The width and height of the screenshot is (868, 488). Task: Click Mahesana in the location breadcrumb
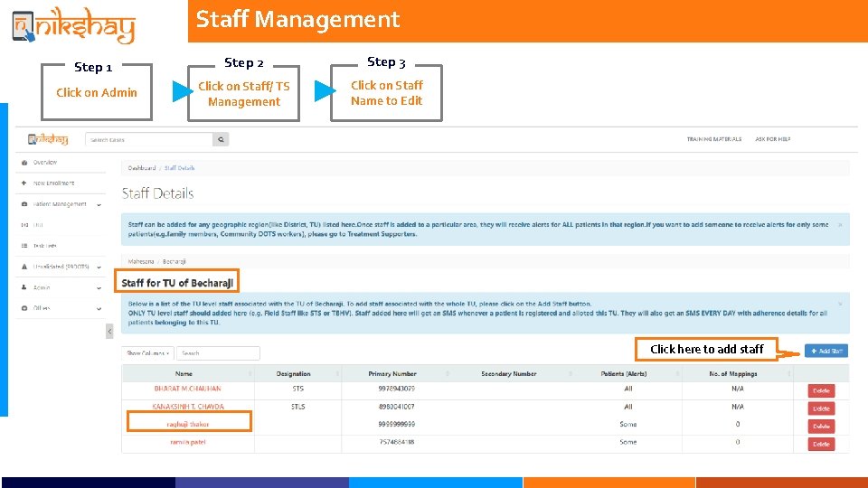(x=141, y=261)
